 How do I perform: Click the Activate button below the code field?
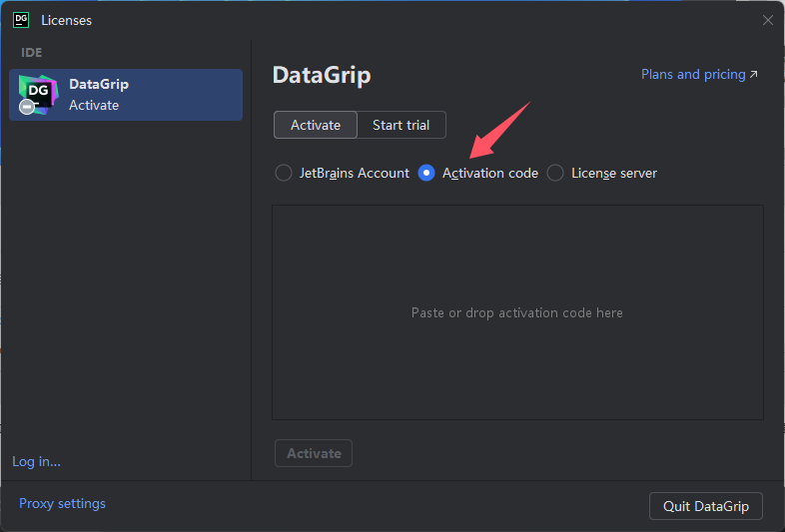point(314,453)
